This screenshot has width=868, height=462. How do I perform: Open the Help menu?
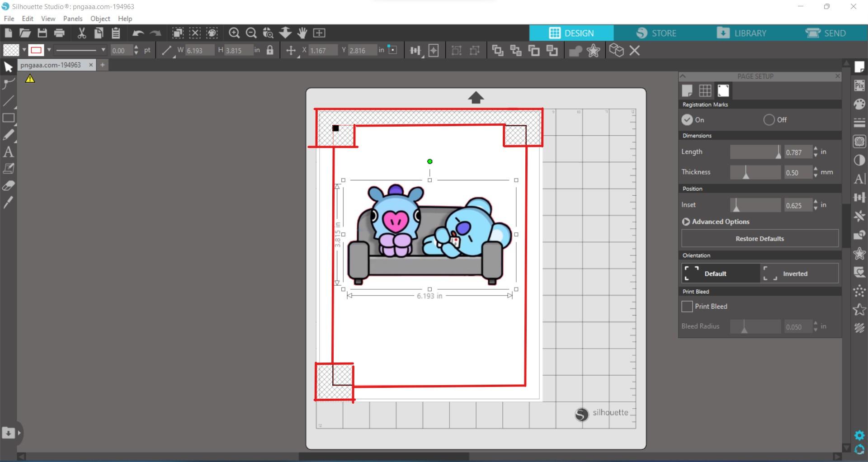(125, 19)
